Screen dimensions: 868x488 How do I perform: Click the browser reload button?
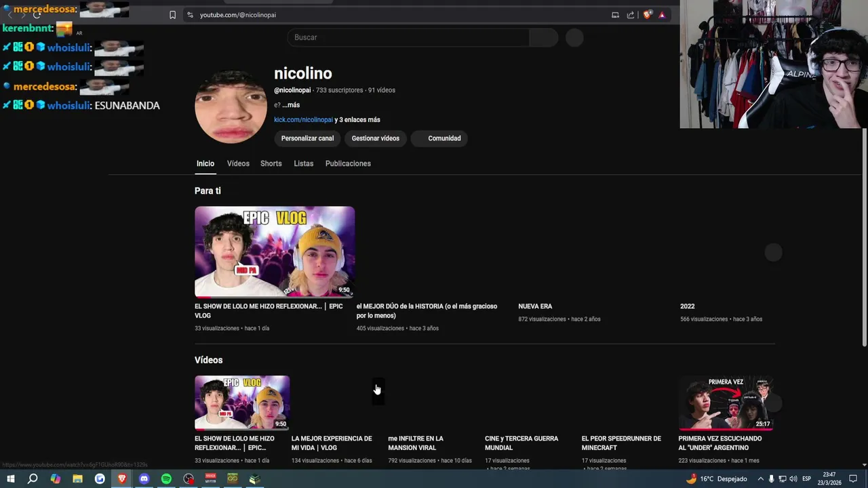pyautogui.click(x=37, y=15)
